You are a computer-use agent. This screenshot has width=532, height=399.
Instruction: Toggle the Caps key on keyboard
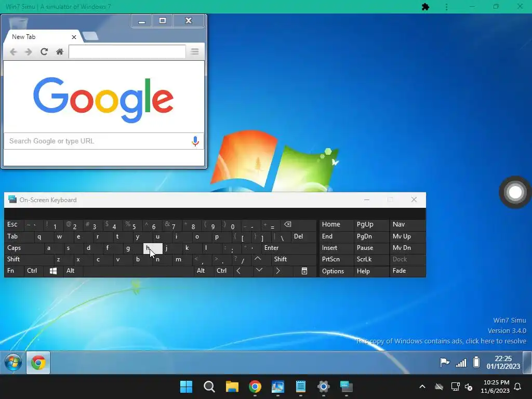point(24,248)
